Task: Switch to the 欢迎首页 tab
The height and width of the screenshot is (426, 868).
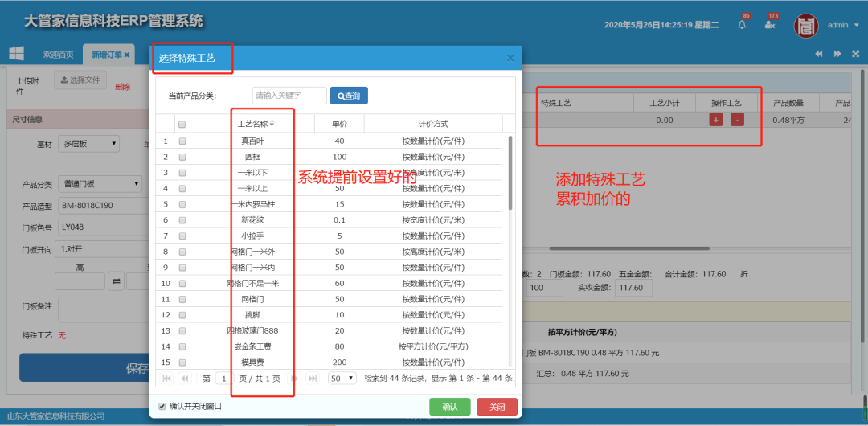Action: tap(58, 55)
